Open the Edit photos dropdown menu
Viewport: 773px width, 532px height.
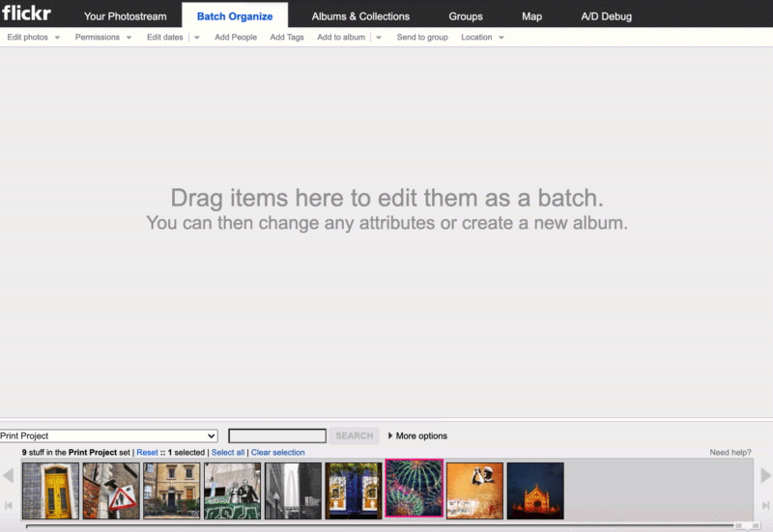(x=33, y=38)
